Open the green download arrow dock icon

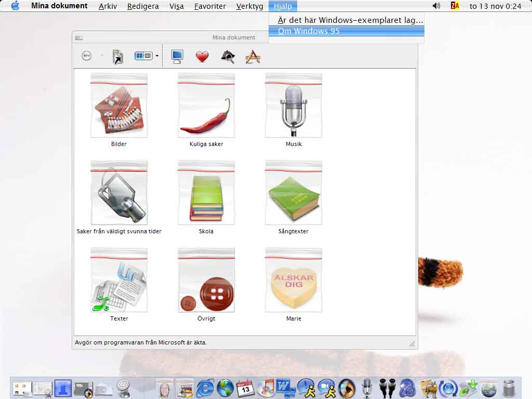tap(469, 388)
